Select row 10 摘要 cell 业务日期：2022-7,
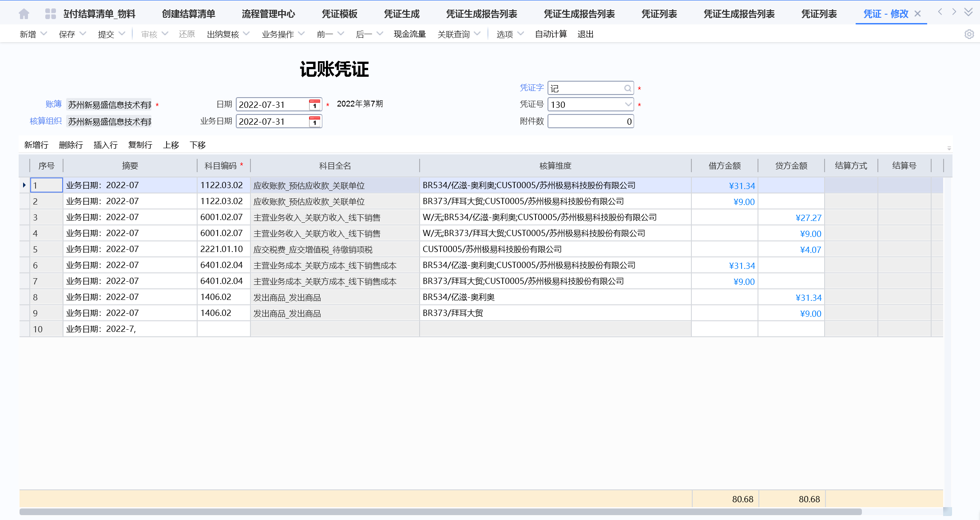980x520 pixels. (130, 329)
